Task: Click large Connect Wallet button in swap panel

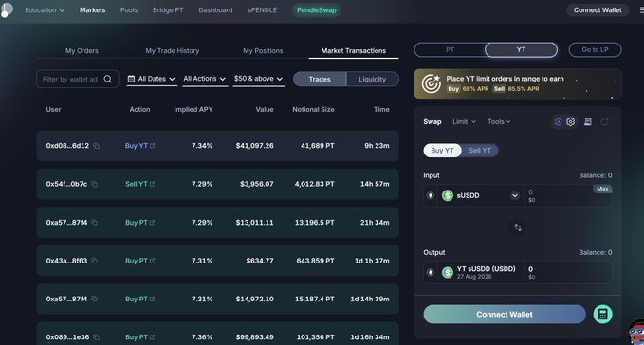Action: [x=505, y=315]
